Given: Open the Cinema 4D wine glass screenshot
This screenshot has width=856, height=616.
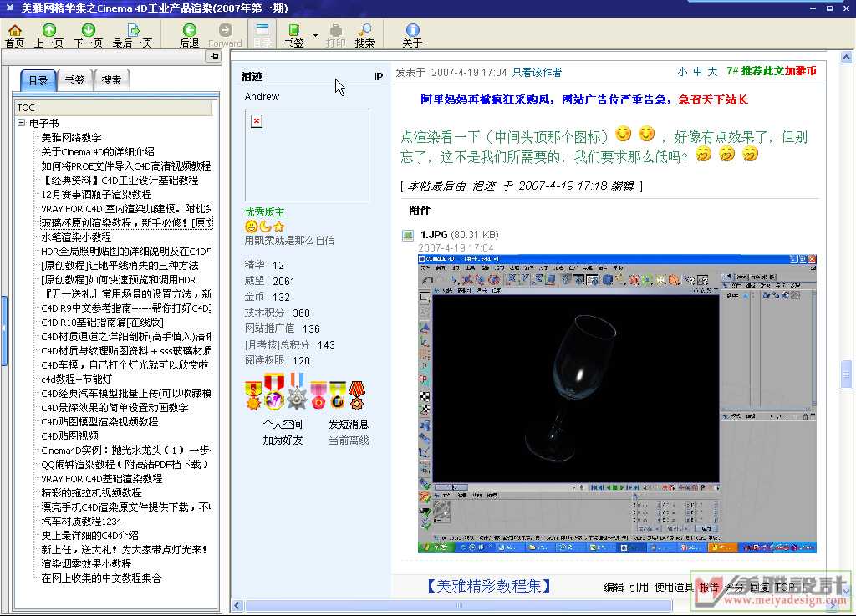Looking at the screenshot, I should 617,404.
